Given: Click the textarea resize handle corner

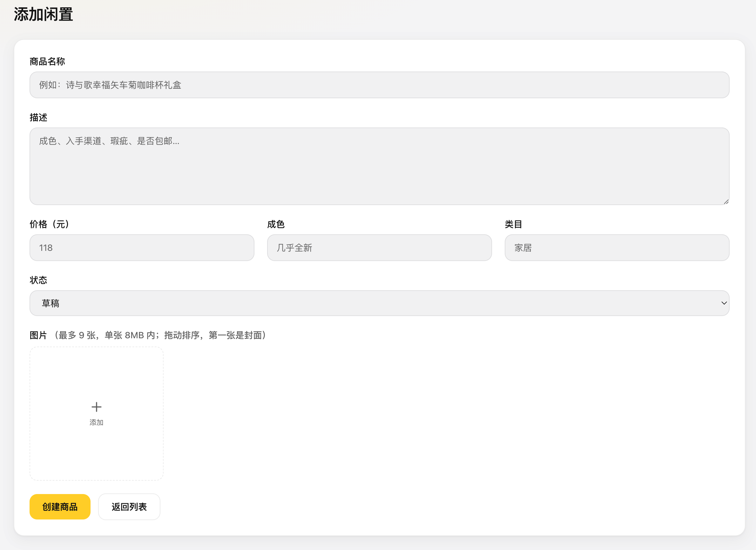Looking at the screenshot, I should tap(726, 202).
